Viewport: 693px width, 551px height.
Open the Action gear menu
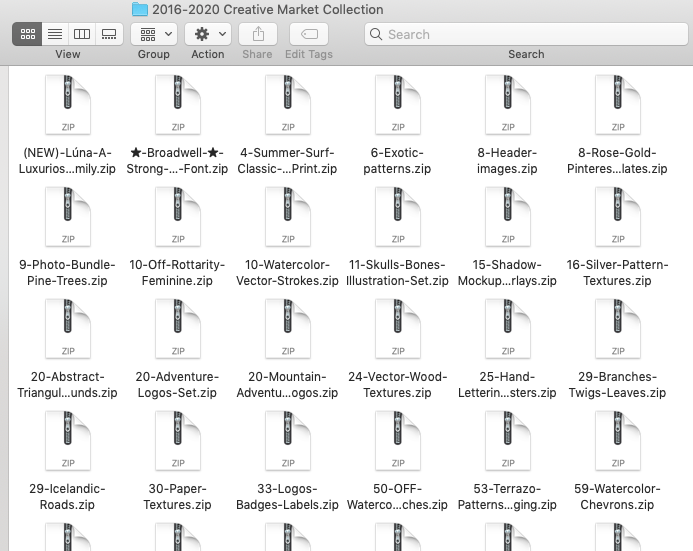[x=208, y=34]
